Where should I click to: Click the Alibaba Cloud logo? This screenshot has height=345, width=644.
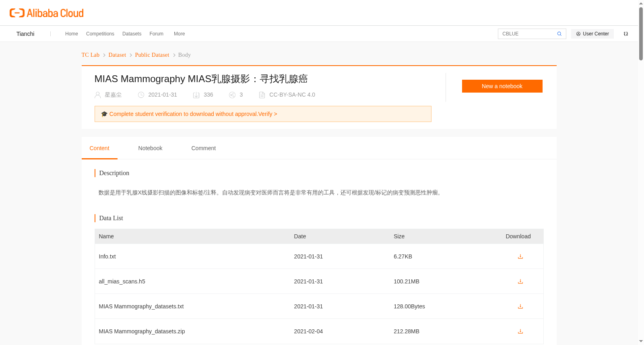tap(47, 13)
